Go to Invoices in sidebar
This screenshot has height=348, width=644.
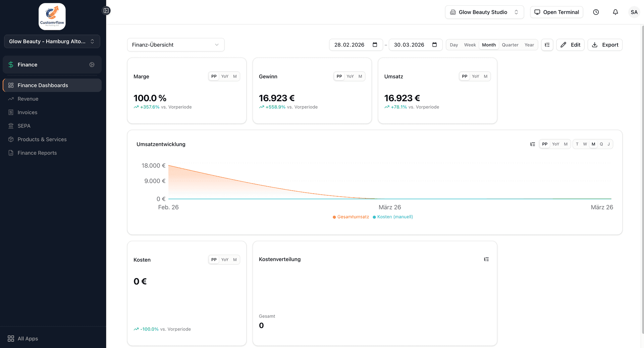(28, 112)
